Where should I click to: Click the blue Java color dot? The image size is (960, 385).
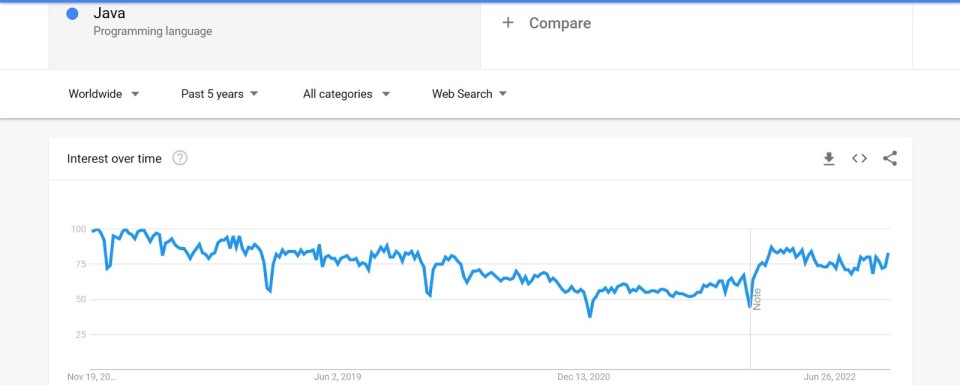[x=72, y=14]
